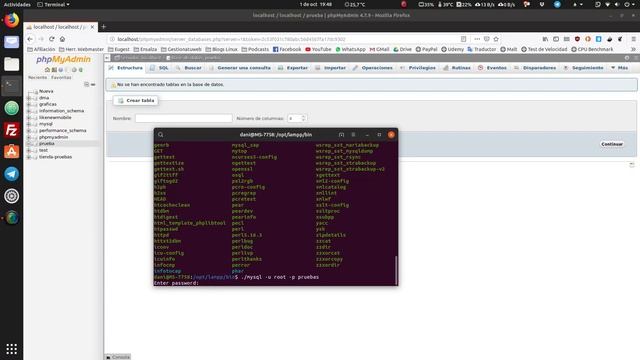Open phpMyAdmin Consola bar
The image size is (640, 360).
pos(118,357)
